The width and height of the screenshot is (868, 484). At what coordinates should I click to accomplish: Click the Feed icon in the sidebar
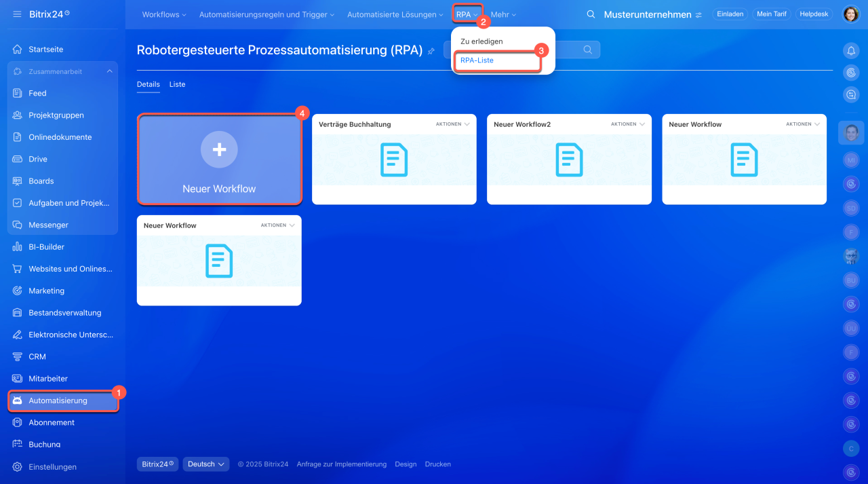click(x=18, y=93)
